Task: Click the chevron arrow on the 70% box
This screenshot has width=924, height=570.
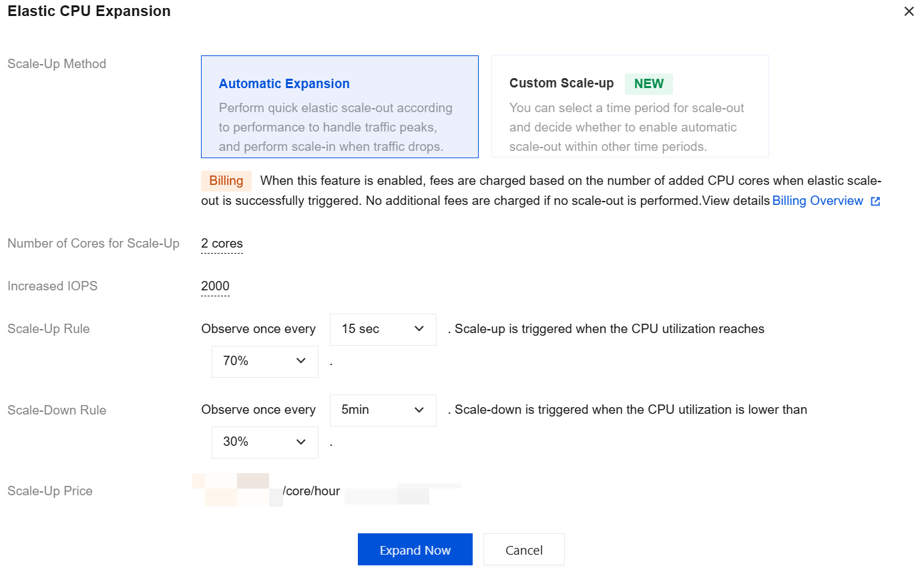Action: [x=301, y=361]
